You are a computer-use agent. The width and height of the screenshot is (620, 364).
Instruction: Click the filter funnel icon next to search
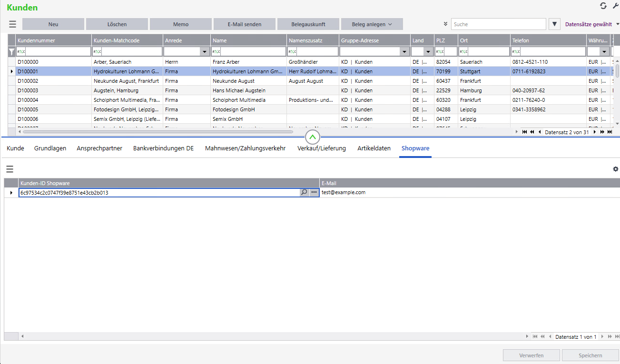pos(554,24)
